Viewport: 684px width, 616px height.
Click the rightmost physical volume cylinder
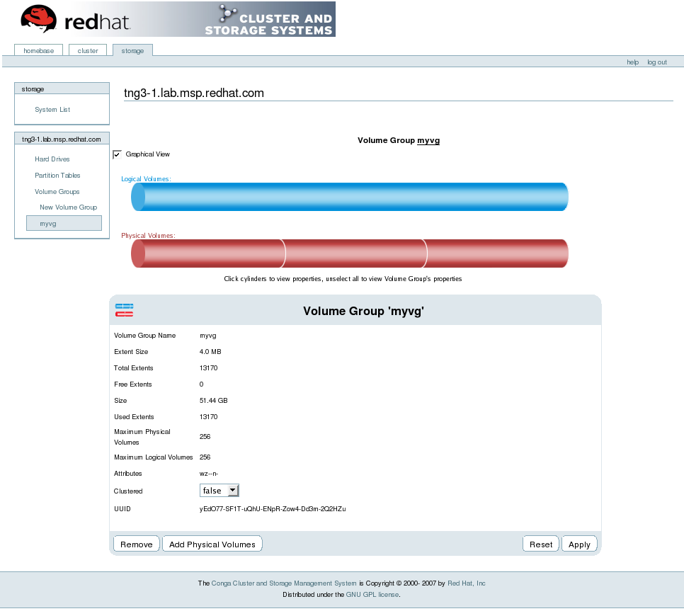pos(496,253)
